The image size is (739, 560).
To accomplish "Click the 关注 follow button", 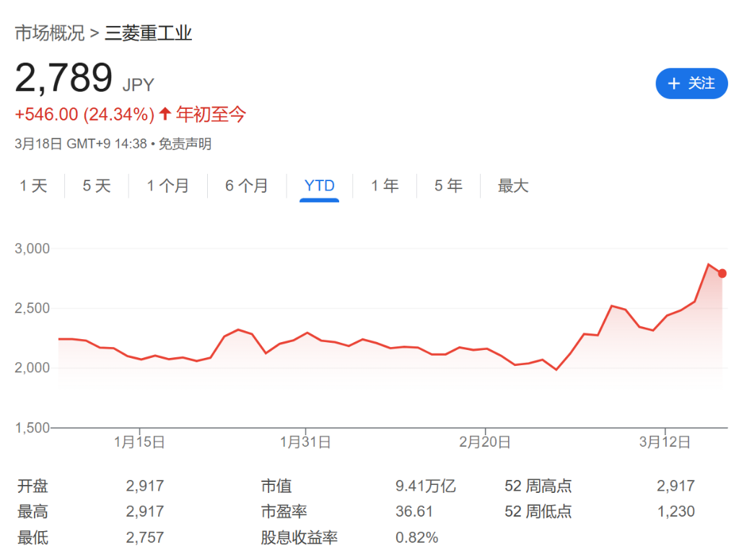I will click(x=691, y=84).
